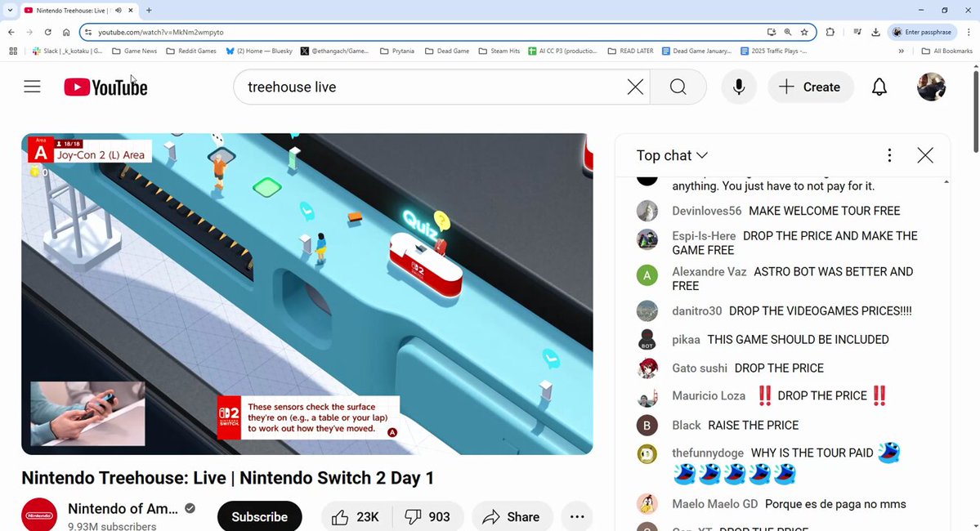Open AI CC P3 spreadsheet bookmark
Screen dimensions: 980x531
pyautogui.click(x=562, y=51)
